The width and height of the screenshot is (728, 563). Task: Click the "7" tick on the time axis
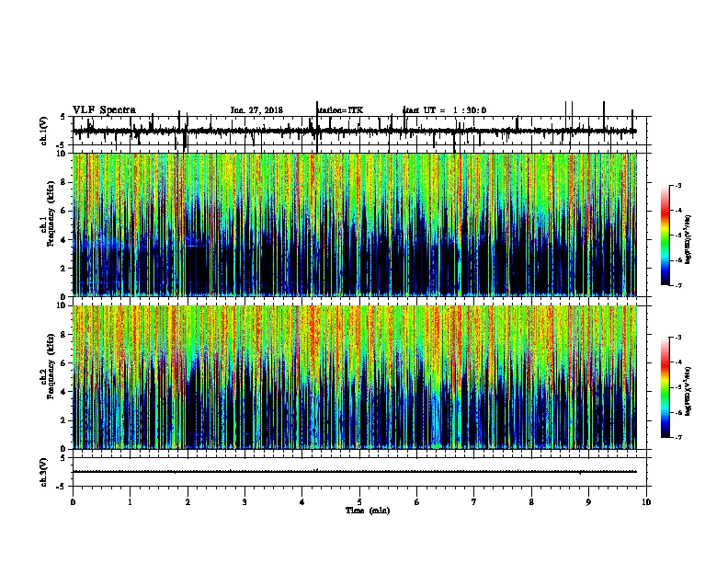pyautogui.click(x=474, y=502)
